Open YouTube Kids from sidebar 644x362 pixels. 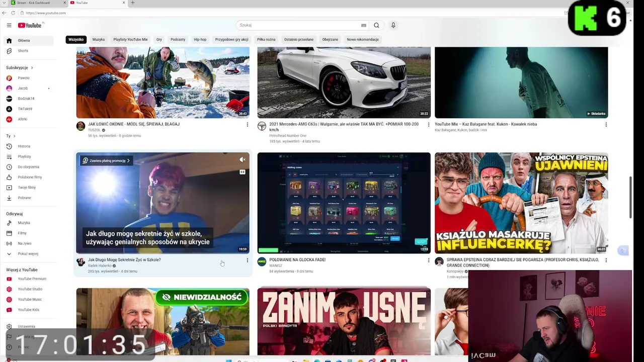pyautogui.click(x=29, y=310)
